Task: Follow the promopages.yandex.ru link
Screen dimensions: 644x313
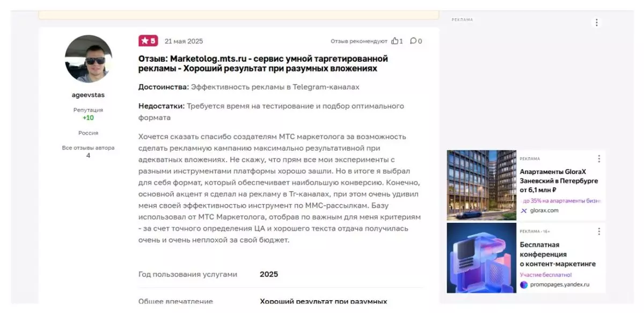Action: pos(559,285)
